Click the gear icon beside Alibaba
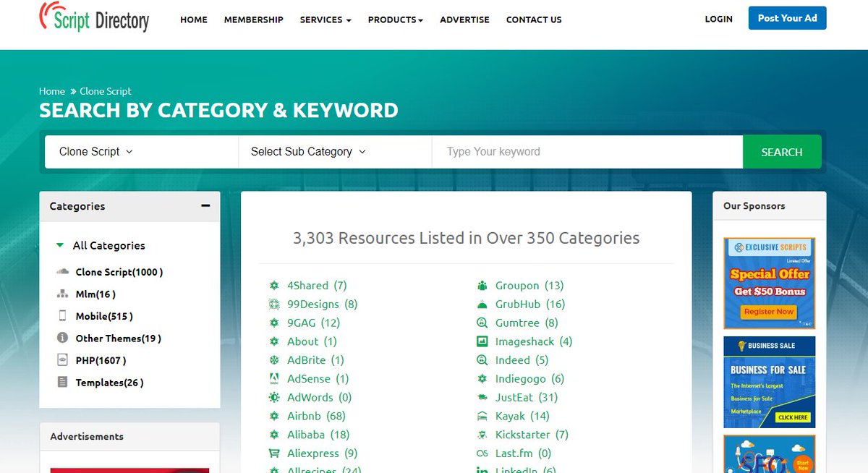 [274, 435]
